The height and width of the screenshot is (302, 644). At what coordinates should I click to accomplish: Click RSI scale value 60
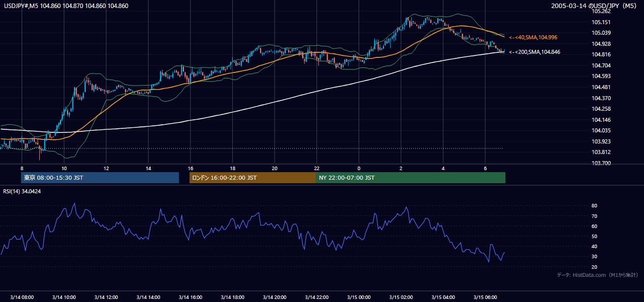tap(595, 226)
